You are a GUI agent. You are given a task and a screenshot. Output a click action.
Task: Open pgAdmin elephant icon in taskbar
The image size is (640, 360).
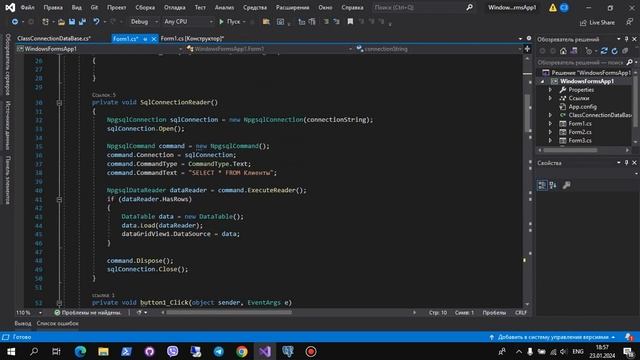click(x=288, y=351)
